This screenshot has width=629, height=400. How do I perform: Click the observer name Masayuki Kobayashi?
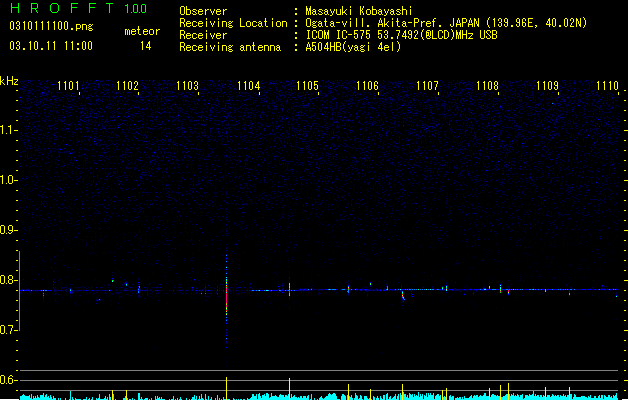point(359,11)
